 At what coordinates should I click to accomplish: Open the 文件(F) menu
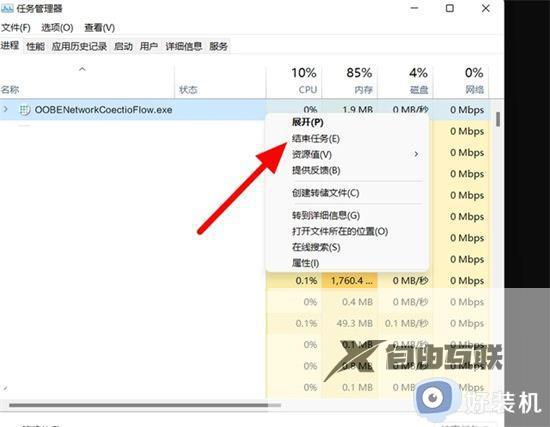coord(16,28)
